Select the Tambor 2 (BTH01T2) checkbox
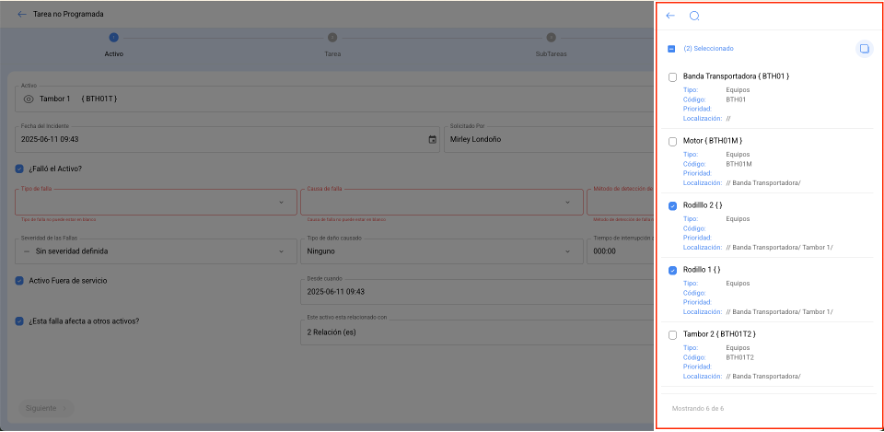Image resolution: width=884 pixels, height=432 pixels. tap(672, 334)
